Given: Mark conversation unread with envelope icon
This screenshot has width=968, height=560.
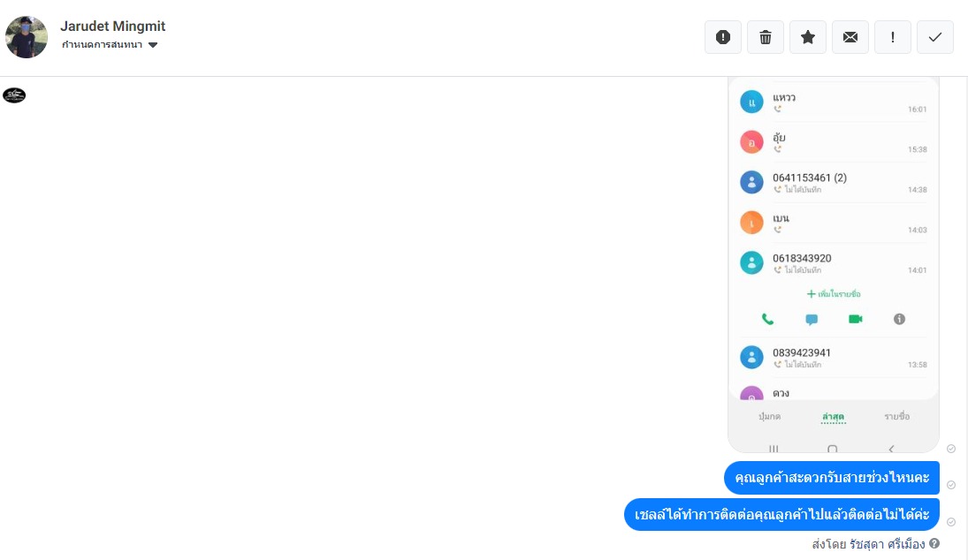Looking at the screenshot, I should click(x=850, y=37).
